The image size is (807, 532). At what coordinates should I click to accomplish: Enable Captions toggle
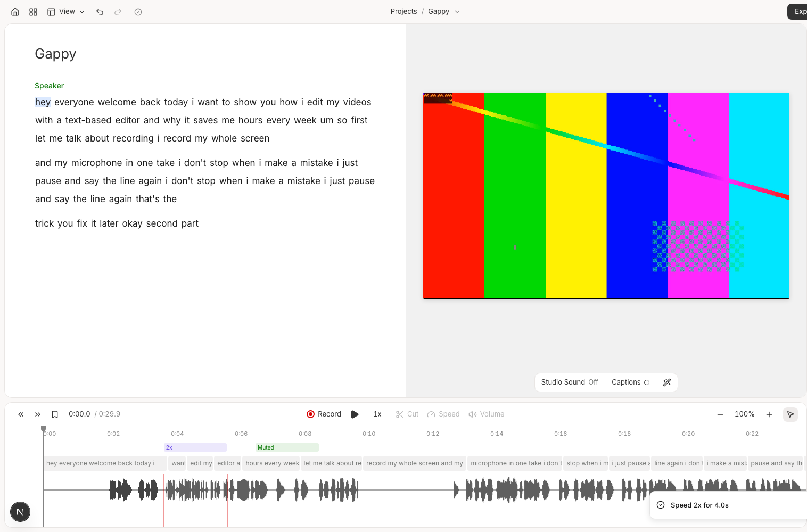[631, 383]
